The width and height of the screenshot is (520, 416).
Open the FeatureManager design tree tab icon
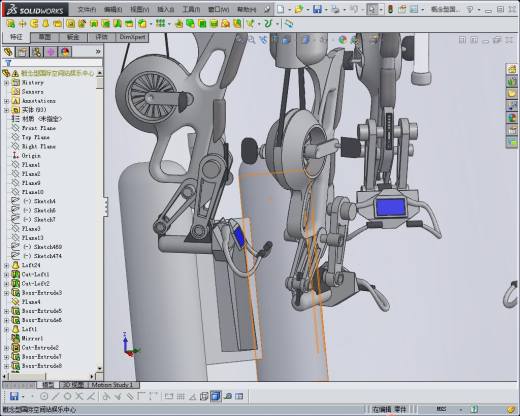[8, 52]
